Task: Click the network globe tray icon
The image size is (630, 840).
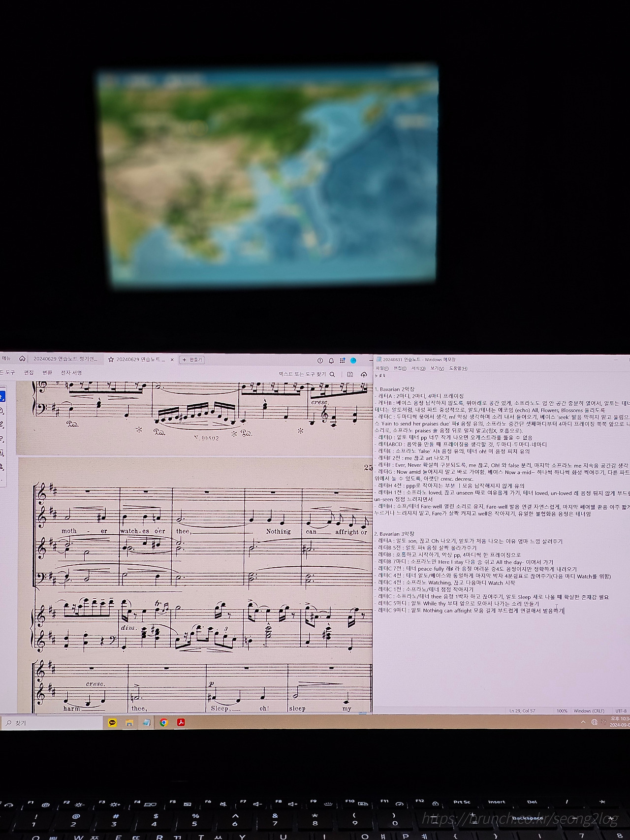Action: pyautogui.click(x=594, y=722)
